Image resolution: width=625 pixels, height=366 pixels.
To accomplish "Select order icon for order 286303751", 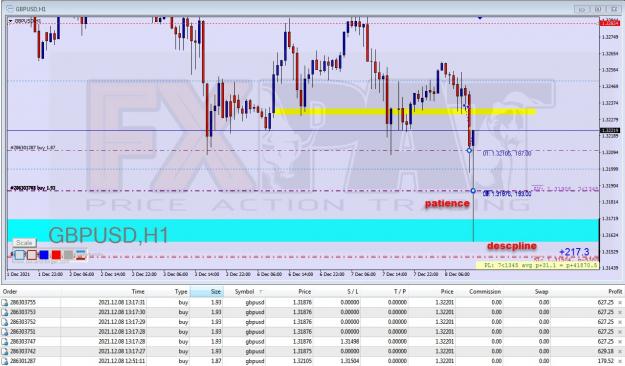I will click(5, 332).
